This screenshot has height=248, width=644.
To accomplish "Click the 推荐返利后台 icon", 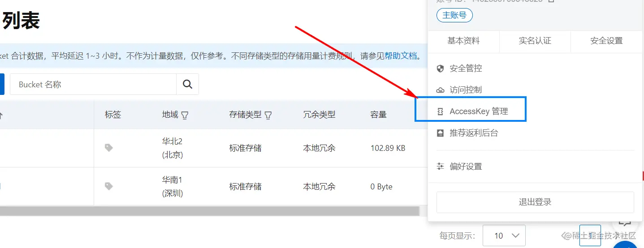I will [440, 133].
